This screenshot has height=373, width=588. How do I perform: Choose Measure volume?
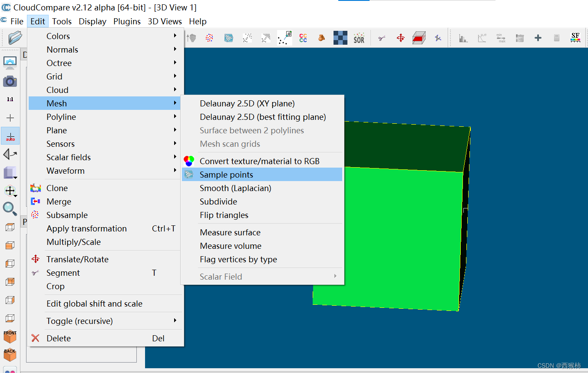(x=262, y=246)
